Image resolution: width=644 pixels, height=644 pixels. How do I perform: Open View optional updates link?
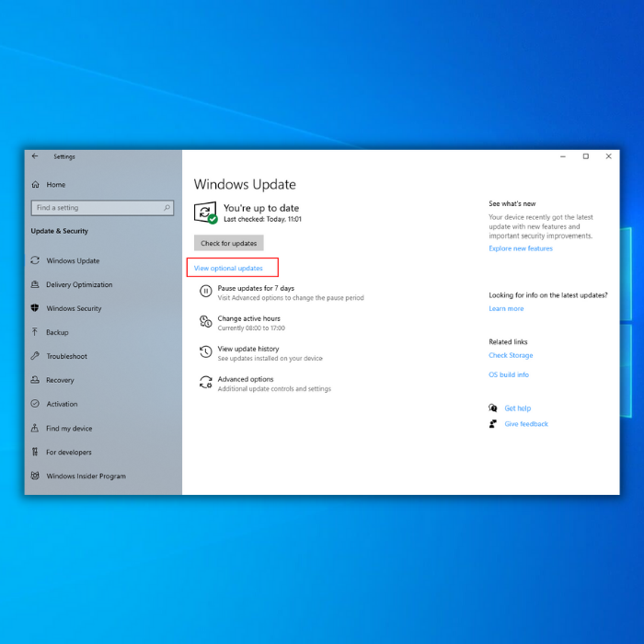[228, 269]
